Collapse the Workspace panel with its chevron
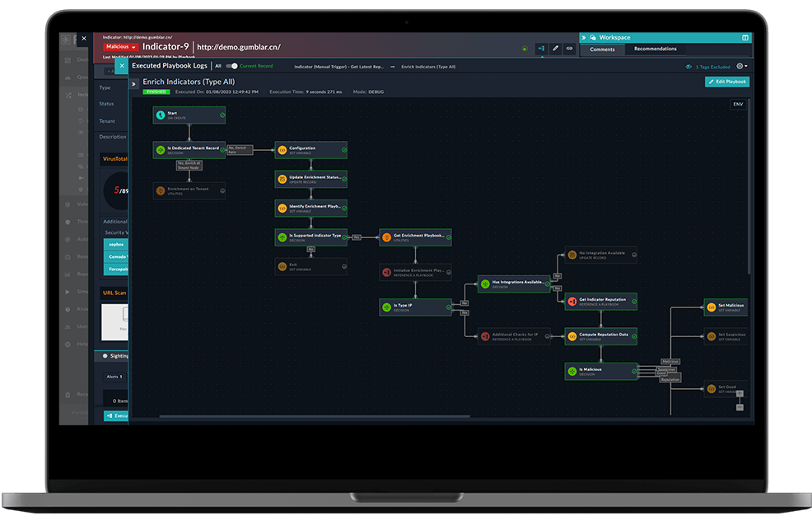 (584, 37)
